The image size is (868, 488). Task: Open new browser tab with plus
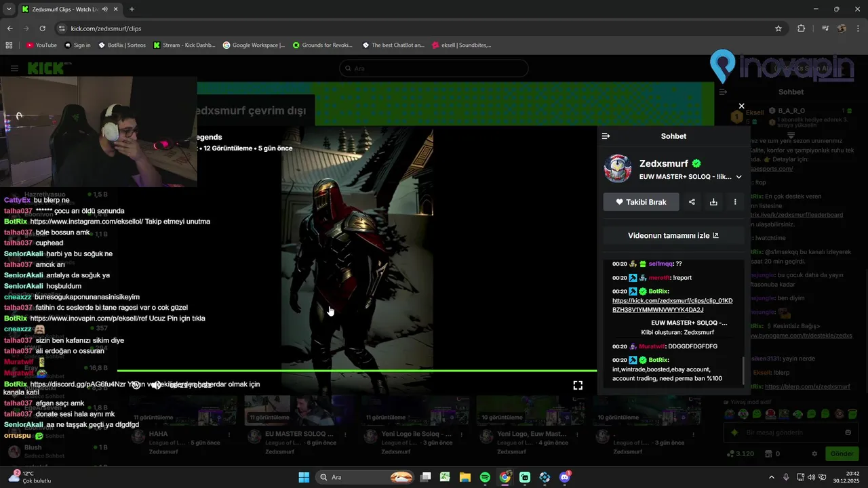tap(132, 9)
